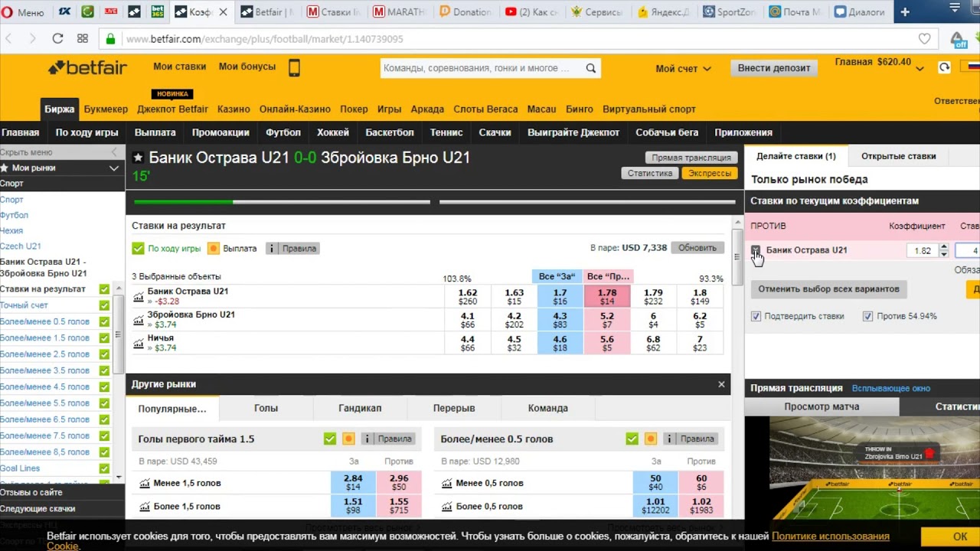Open the Czech U21 sidebar link
980x551 pixels.
[21, 246]
